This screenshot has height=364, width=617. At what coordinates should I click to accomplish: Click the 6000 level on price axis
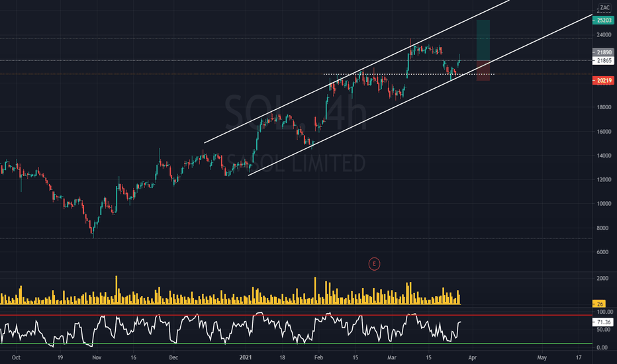pos(604,252)
